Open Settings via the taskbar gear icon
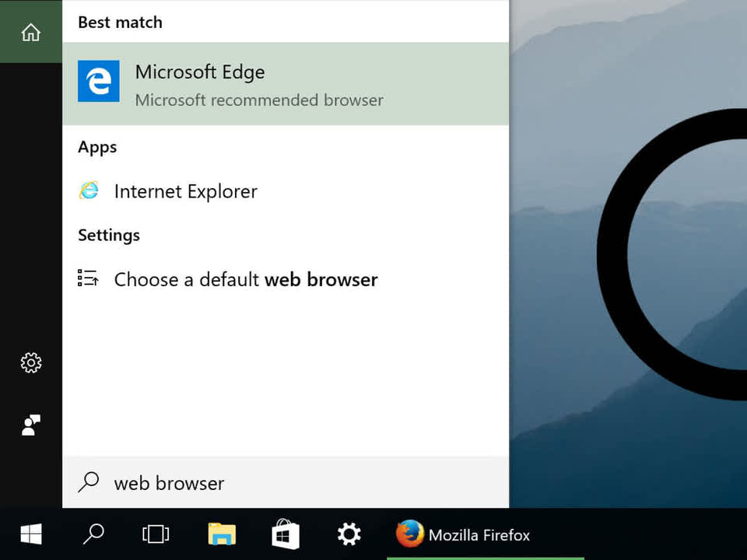This screenshot has width=747, height=560. [348, 534]
